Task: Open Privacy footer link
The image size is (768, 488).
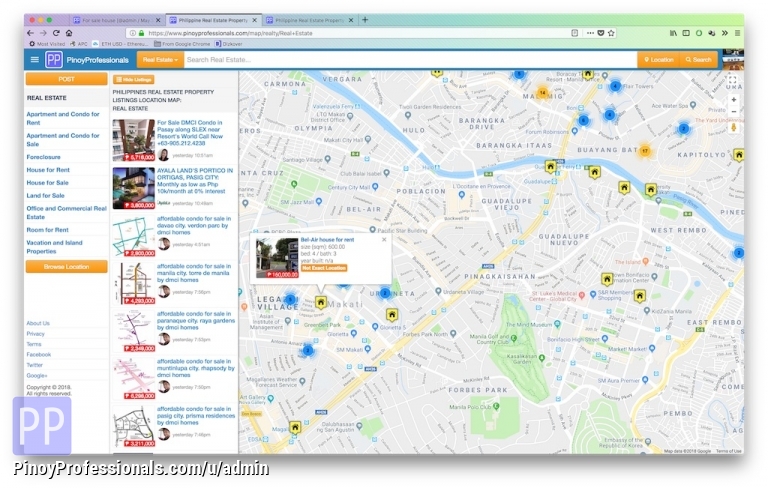Action: point(35,333)
